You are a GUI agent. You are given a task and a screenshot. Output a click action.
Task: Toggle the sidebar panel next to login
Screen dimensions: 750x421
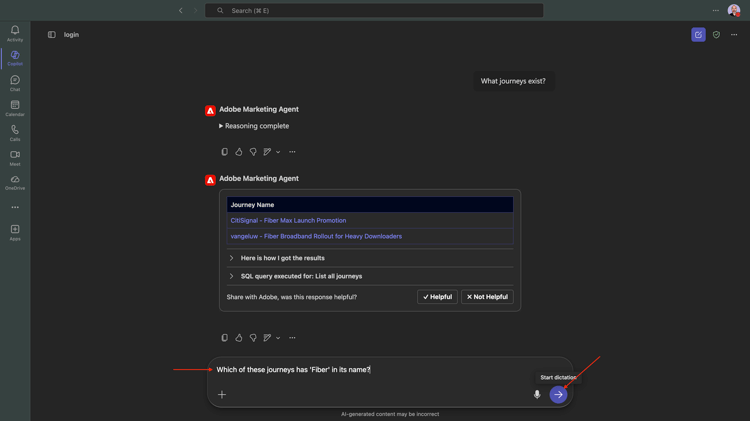pyautogui.click(x=52, y=34)
